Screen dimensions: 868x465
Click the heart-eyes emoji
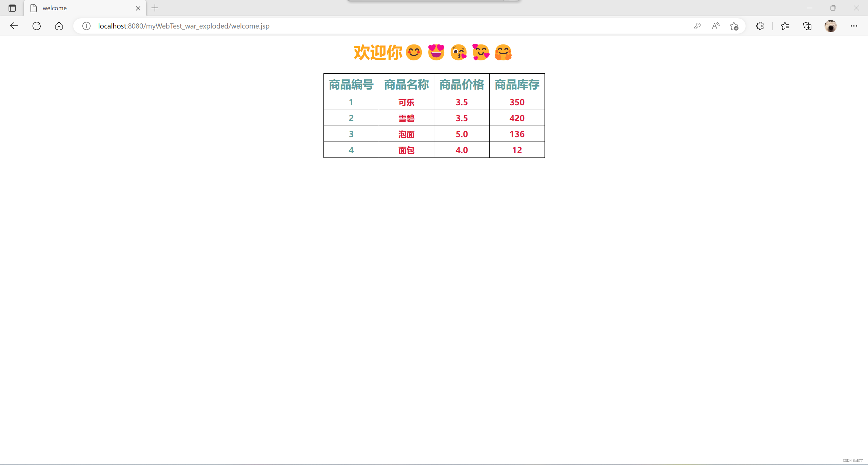click(x=436, y=52)
